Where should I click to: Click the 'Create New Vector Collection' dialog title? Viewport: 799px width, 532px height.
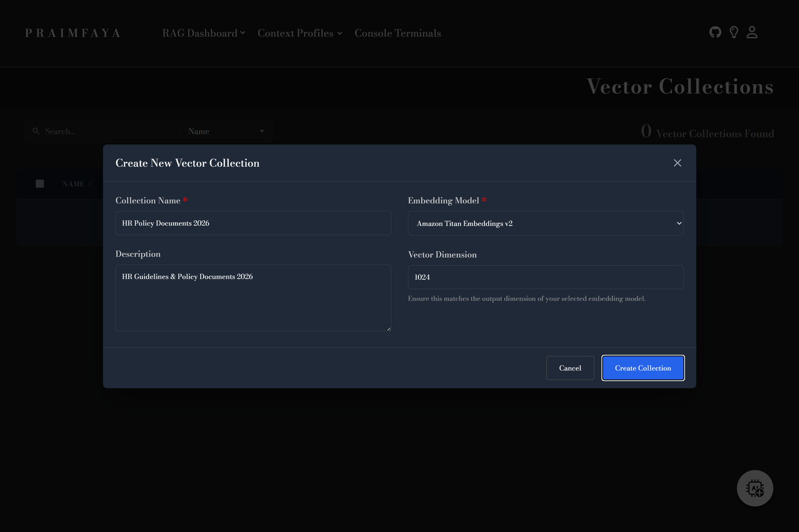tap(187, 163)
